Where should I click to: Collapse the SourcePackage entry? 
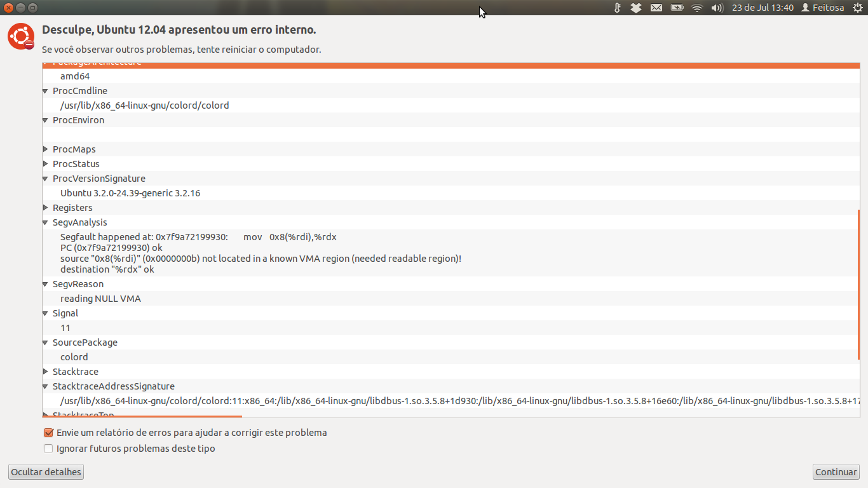[x=46, y=342]
